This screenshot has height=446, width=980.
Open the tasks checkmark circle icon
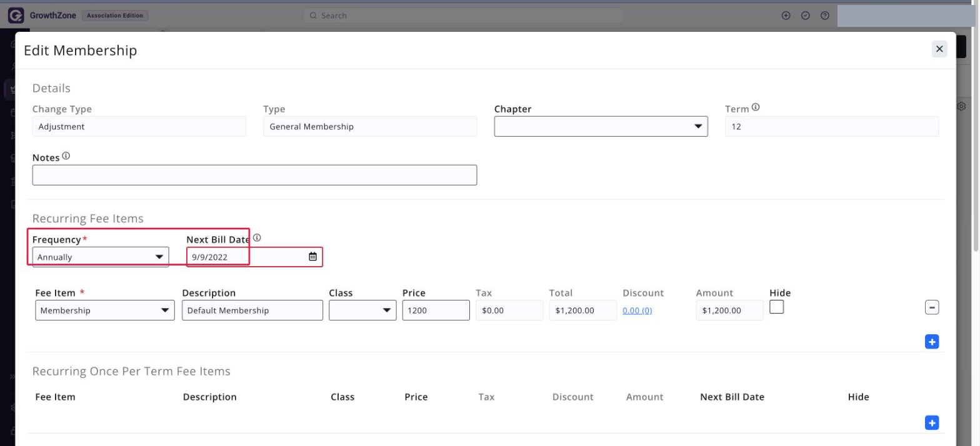point(806,16)
